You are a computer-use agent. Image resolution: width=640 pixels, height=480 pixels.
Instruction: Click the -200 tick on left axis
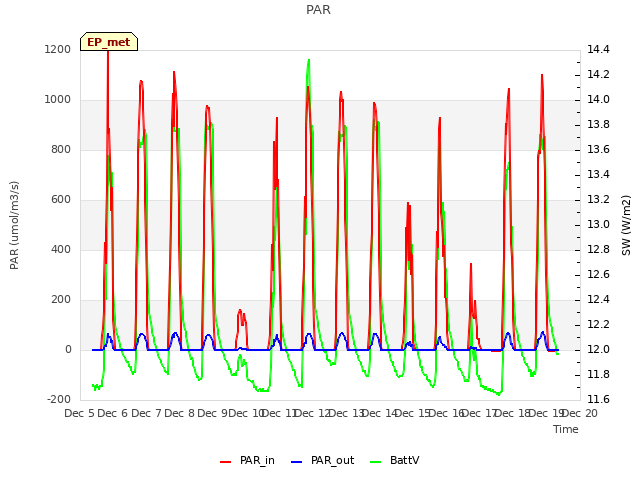pyautogui.click(x=59, y=399)
